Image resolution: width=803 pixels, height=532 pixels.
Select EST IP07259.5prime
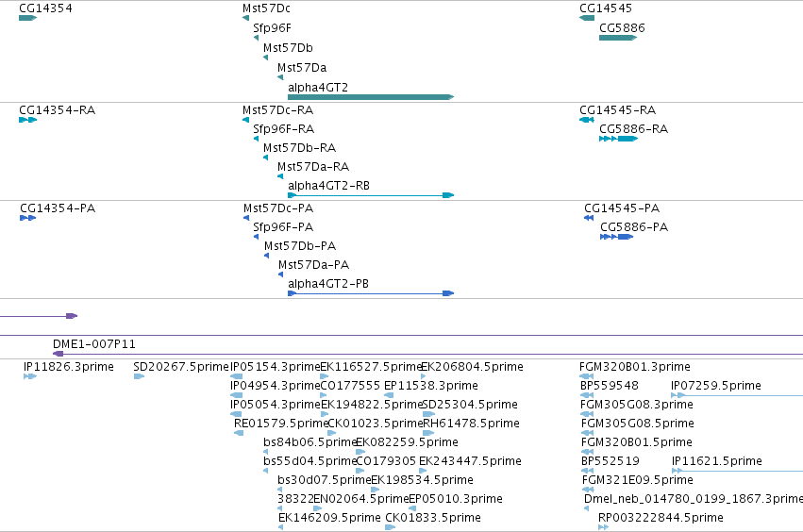pos(716,386)
